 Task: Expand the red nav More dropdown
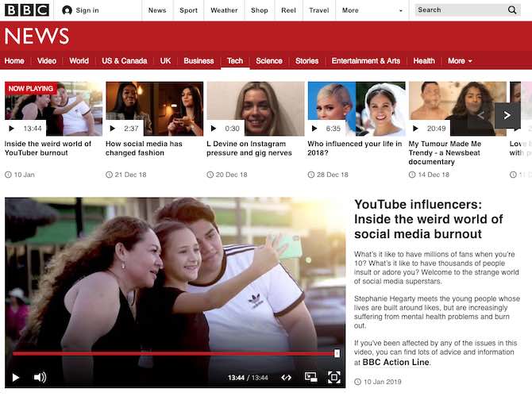click(x=460, y=61)
